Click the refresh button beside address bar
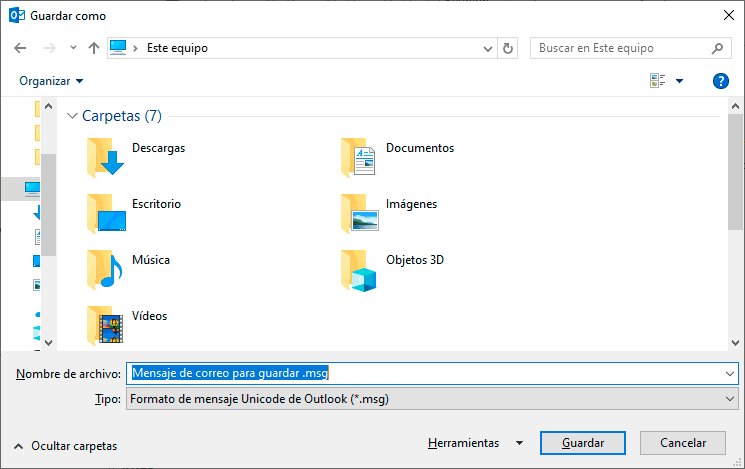Screen dimensions: 745x469 [x=509, y=48]
